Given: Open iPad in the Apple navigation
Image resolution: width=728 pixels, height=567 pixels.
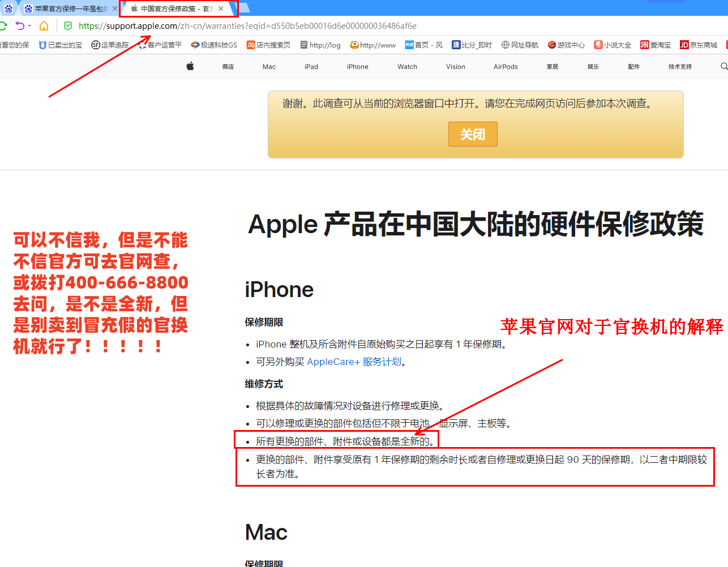Looking at the screenshot, I should [x=311, y=67].
